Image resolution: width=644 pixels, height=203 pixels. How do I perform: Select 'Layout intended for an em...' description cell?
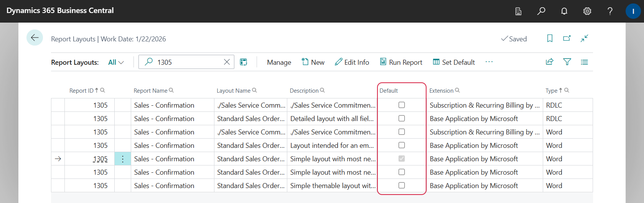tap(332, 146)
